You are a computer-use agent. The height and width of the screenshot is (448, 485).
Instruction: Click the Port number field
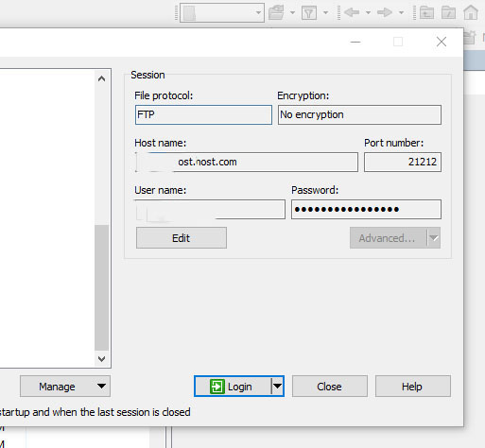tap(403, 162)
